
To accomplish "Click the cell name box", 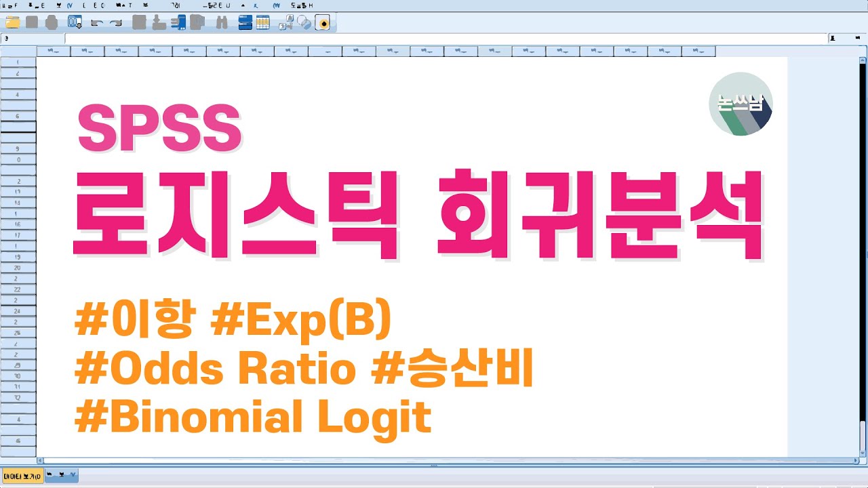I will pyautogui.click(x=33, y=39).
